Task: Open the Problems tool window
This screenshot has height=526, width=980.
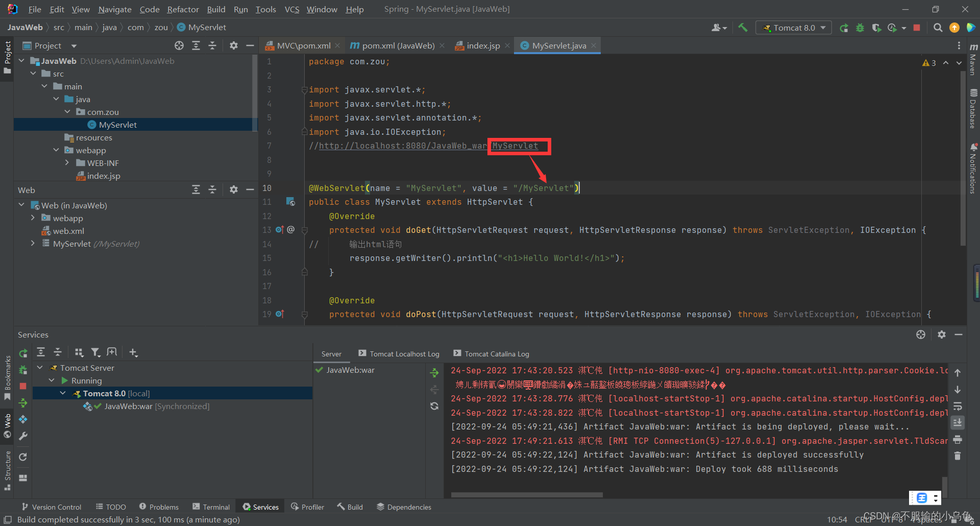Action: tap(159, 507)
